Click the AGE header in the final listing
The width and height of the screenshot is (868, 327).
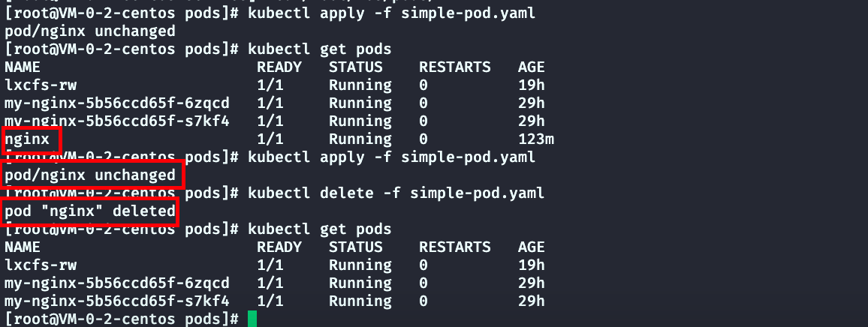532,247
